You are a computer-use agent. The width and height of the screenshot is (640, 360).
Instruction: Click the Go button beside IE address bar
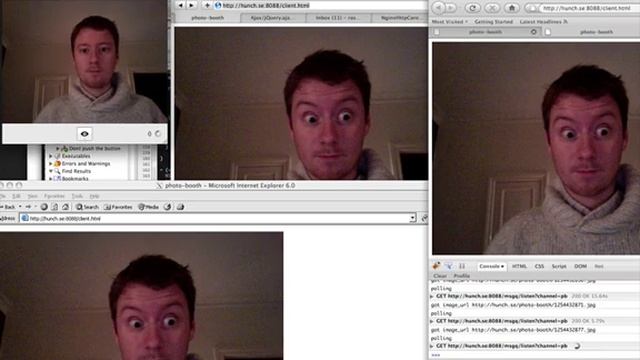pyautogui.click(x=424, y=218)
